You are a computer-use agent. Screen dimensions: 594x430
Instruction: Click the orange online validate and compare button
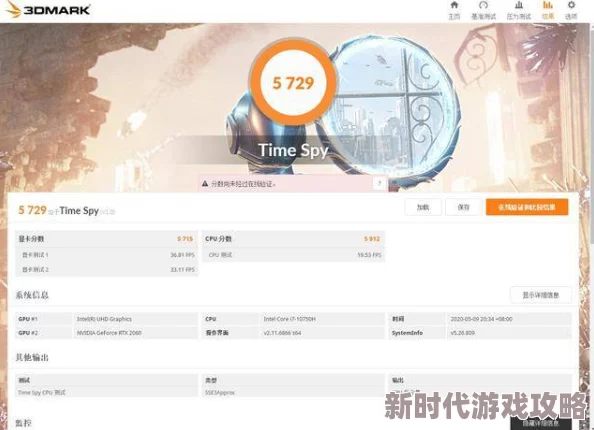click(x=527, y=207)
